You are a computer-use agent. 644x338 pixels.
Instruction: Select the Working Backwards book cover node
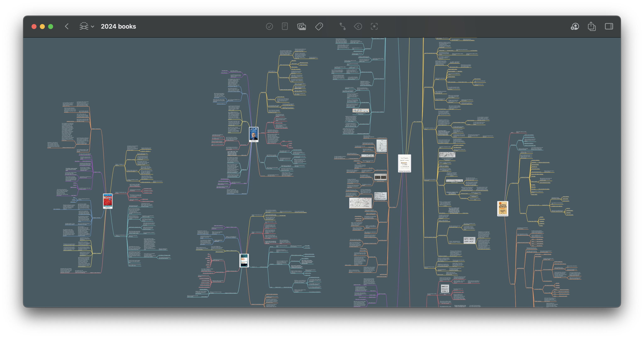[x=503, y=208]
